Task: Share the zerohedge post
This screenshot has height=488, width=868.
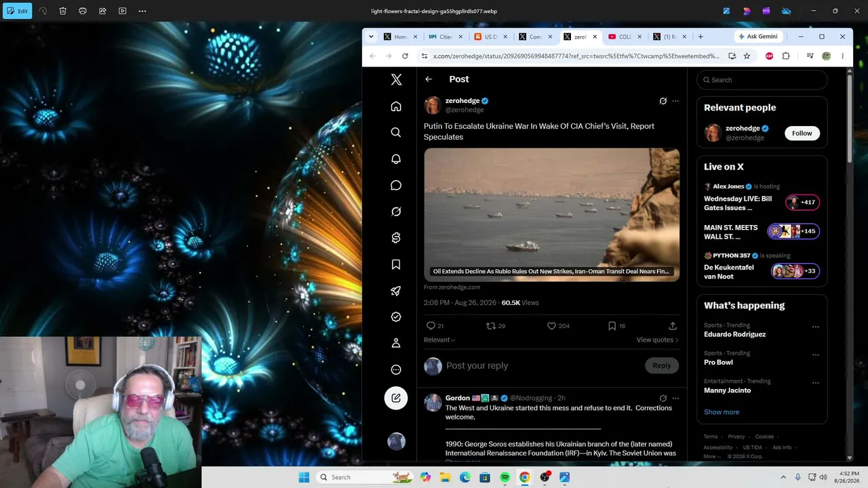Action: click(x=673, y=326)
